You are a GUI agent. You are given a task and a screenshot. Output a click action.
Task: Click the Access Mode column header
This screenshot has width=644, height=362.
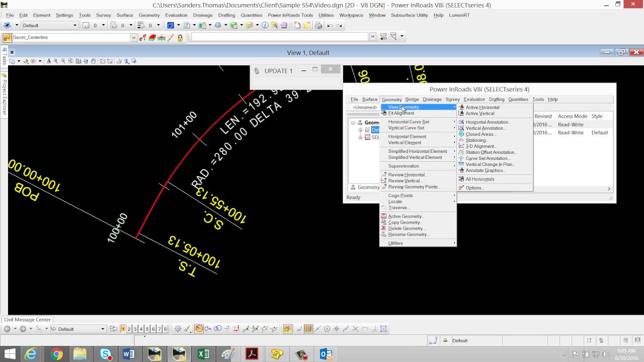(573, 116)
